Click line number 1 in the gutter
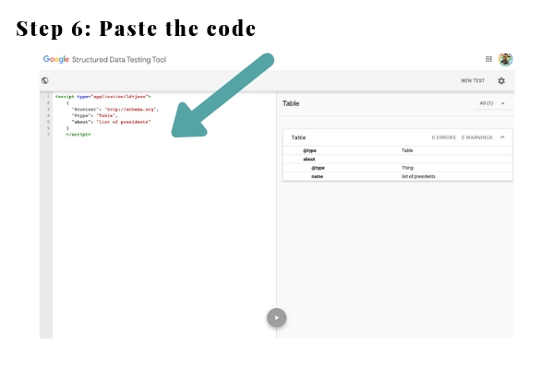The height and width of the screenshot is (392, 554). tap(48, 96)
